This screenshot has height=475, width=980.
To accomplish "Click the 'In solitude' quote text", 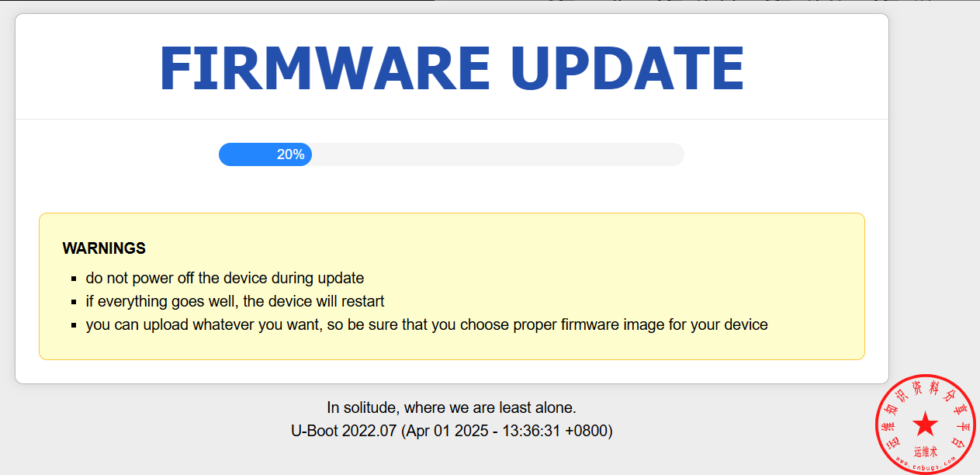I will (451, 407).
